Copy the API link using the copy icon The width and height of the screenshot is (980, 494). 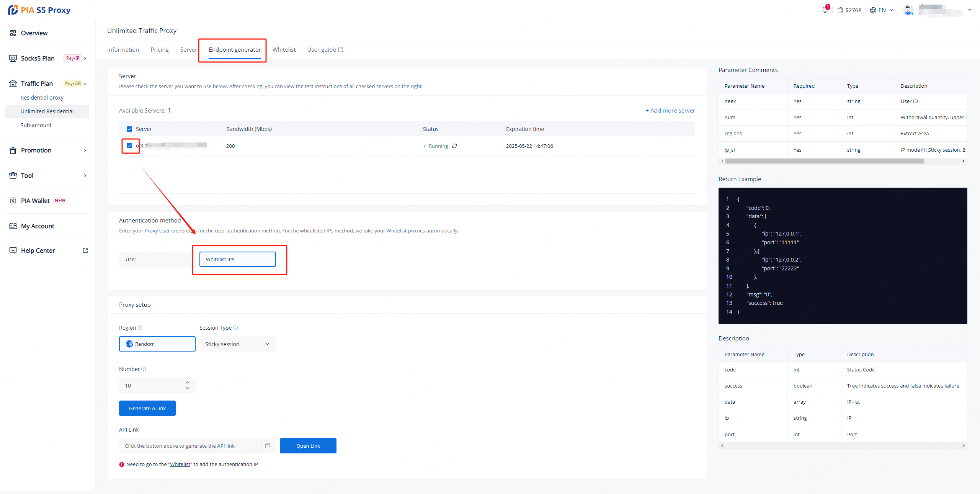click(268, 446)
